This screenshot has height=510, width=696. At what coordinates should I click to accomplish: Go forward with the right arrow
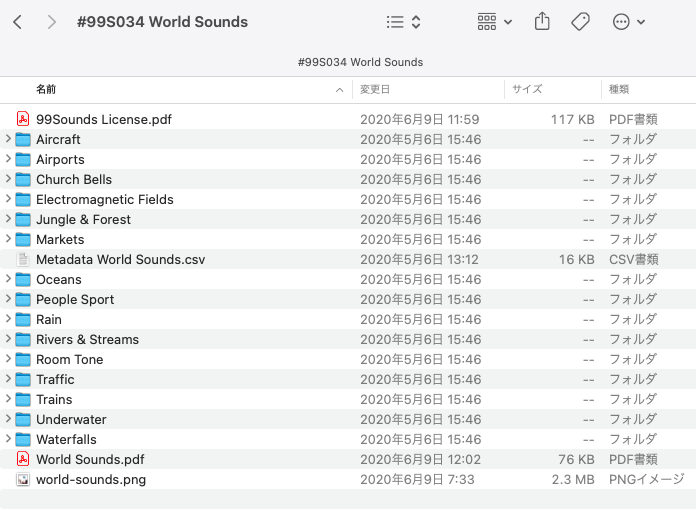coord(51,22)
